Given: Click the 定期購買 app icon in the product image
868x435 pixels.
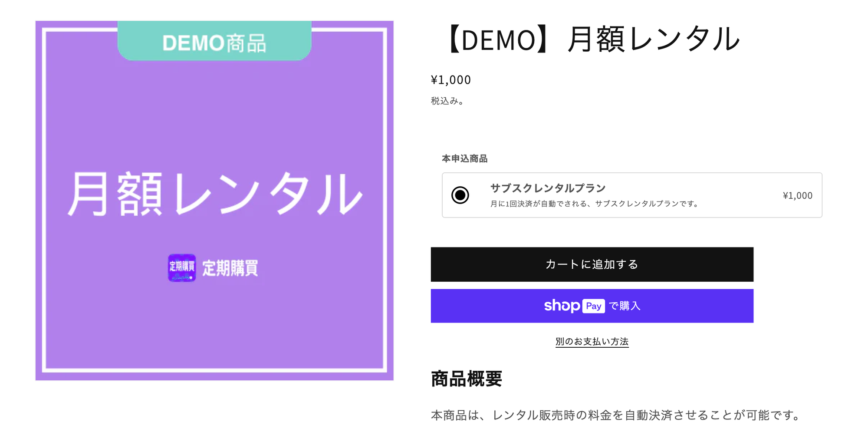Looking at the screenshot, I should pos(182,268).
